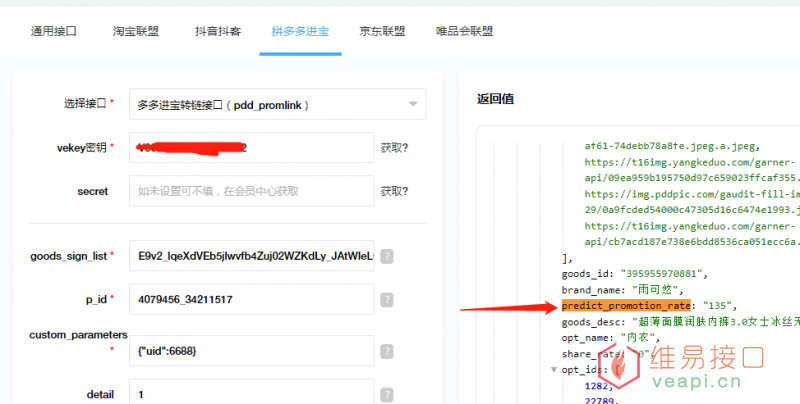Click the "135" promotion rate value

click(717, 306)
